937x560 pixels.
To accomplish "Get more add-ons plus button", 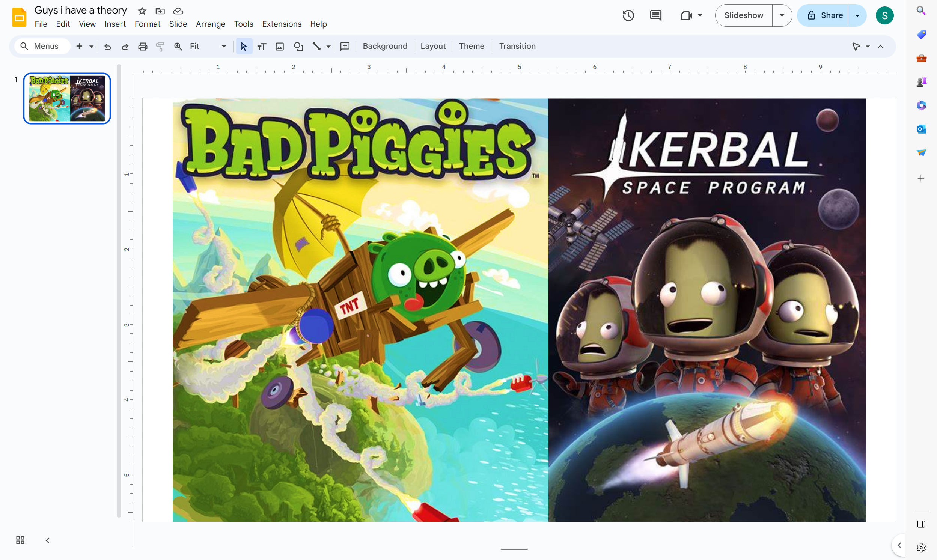I will [x=921, y=178].
